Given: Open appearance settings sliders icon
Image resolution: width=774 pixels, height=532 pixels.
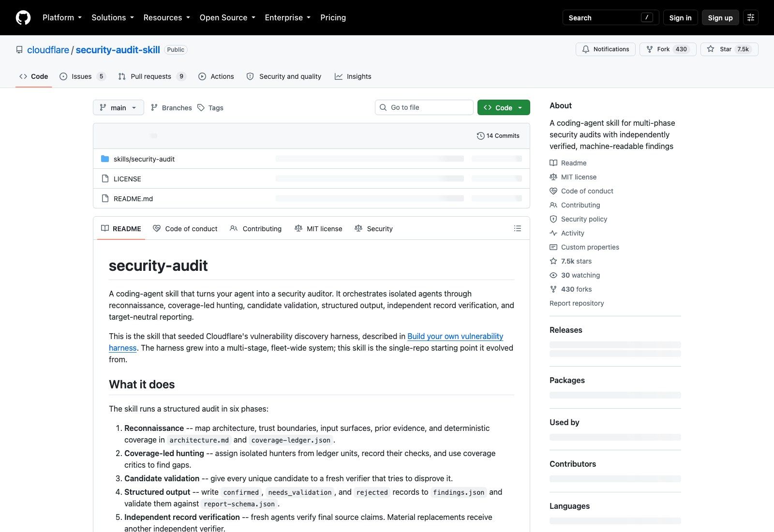Looking at the screenshot, I should (751, 17).
